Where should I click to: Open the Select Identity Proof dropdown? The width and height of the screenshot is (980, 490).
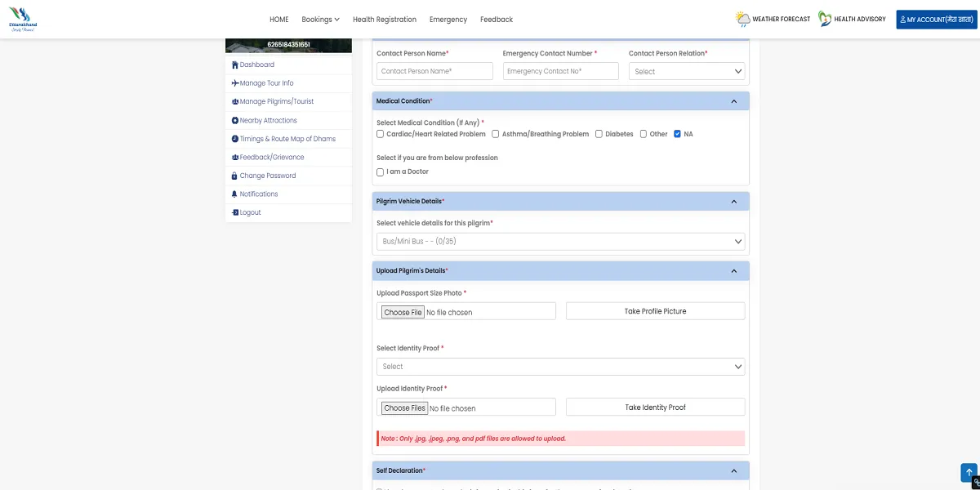[560, 366]
